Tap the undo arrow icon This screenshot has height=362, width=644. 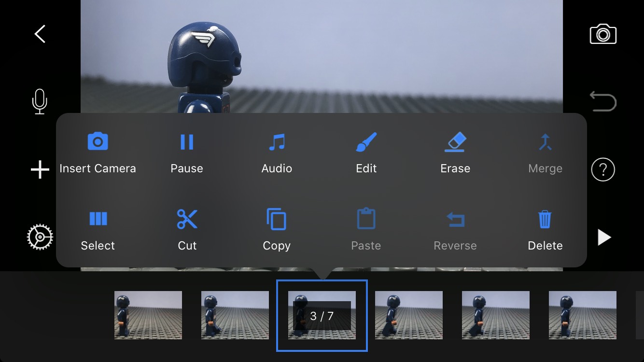coord(603,102)
